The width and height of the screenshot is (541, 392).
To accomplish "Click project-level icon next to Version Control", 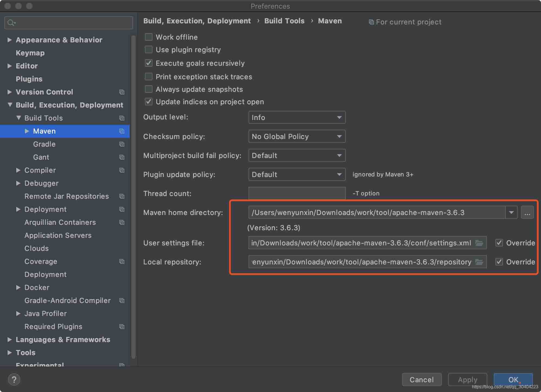I will tap(122, 92).
